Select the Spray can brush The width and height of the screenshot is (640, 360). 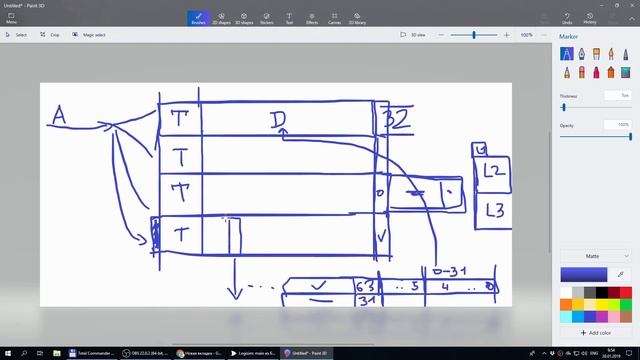[x=611, y=73]
